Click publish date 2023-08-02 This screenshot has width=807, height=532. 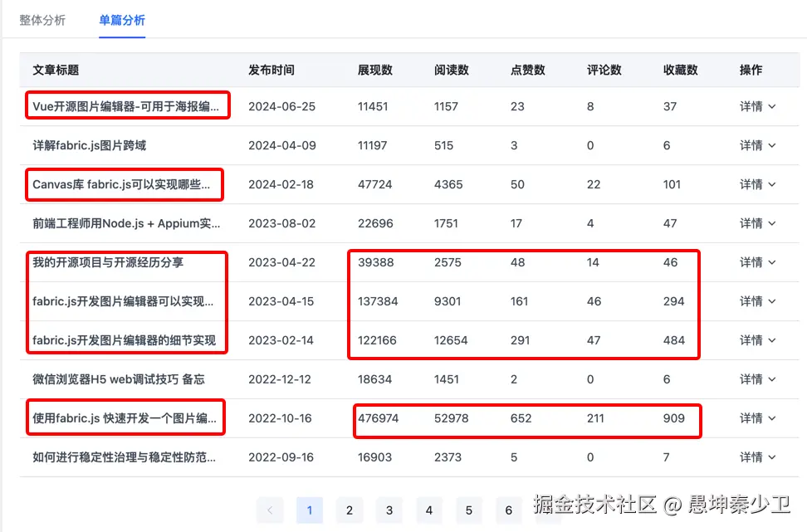pyautogui.click(x=281, y=223)
